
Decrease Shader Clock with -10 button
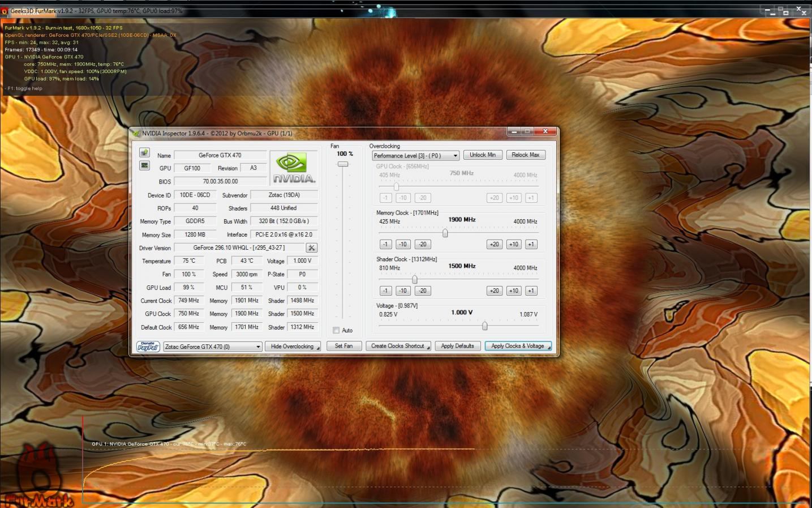pyautogui.click(x=402, y=291)
